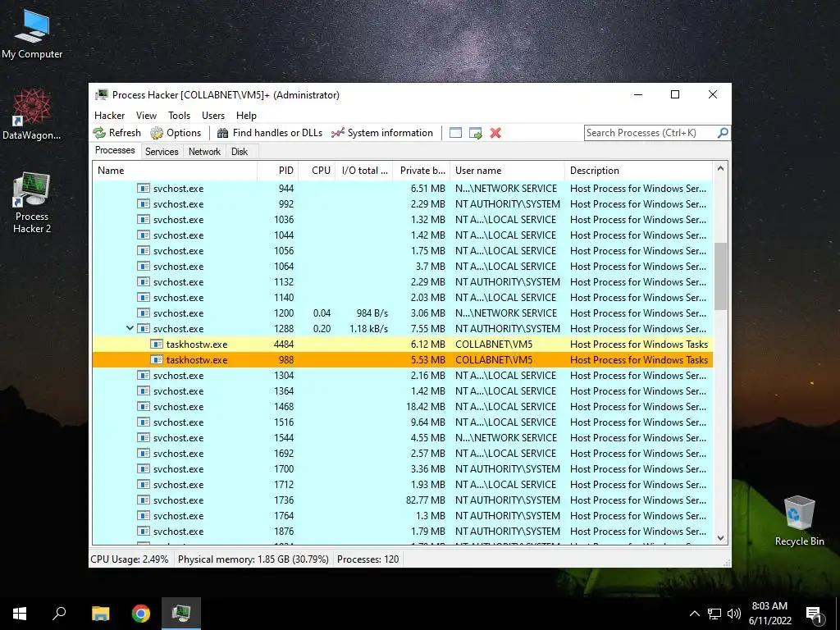Open System information graph window
Screen dimensions: 840x630
point(382,133)
